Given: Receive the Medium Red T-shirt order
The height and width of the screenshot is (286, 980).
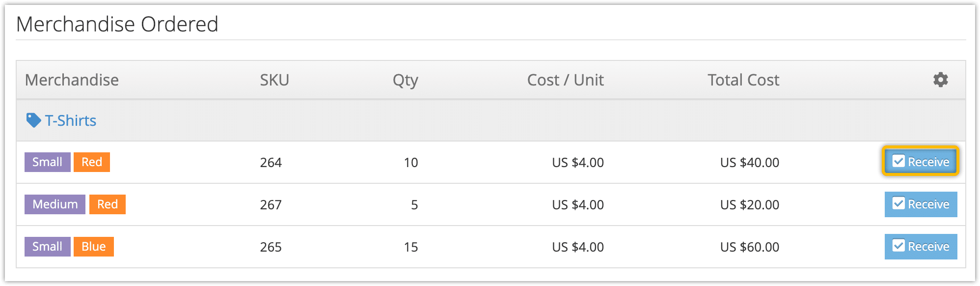Looking at the screenshot, I should (x=921, y=204).
